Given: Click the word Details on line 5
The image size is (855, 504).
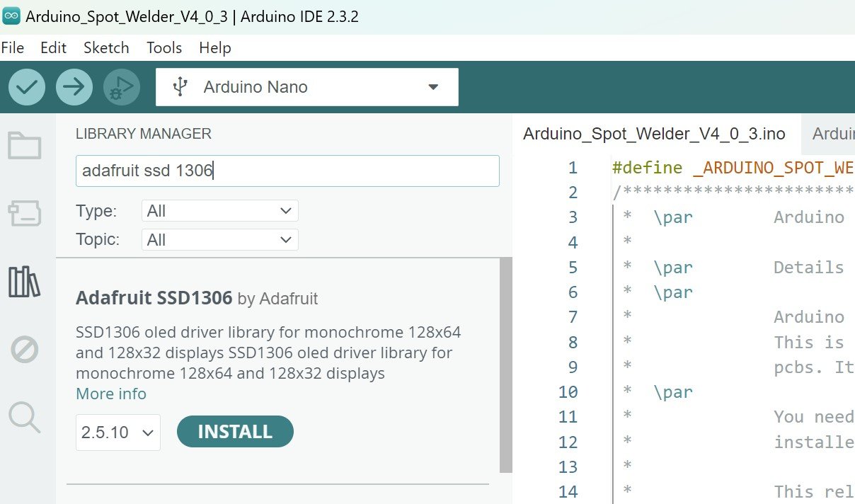Looking at the screenshot, I should coord(809,267).
